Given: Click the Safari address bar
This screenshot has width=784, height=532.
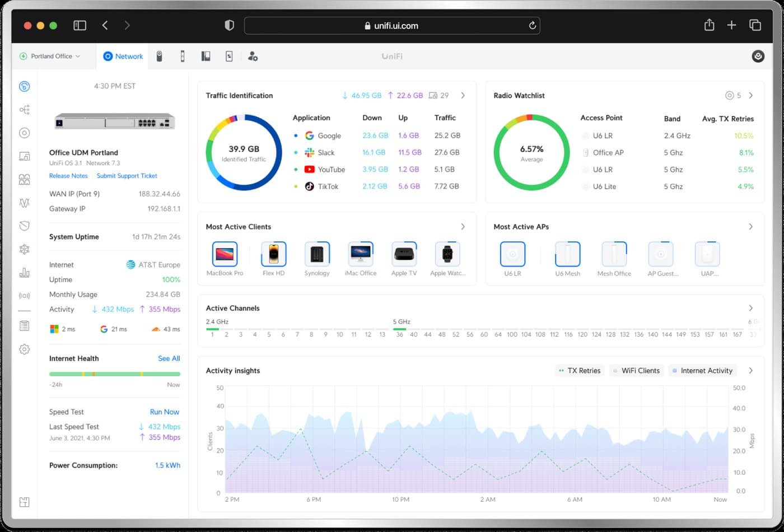Looking at the screenshot, I should click(x=392, y=25).
